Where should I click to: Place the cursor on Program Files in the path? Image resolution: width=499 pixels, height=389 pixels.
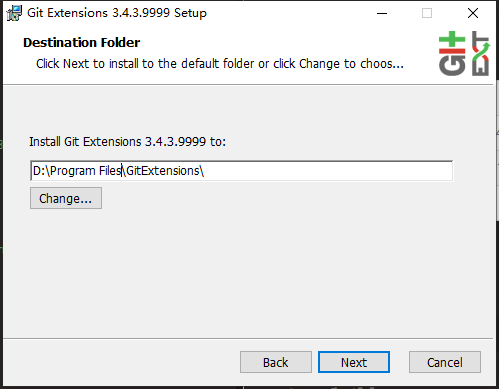(86, 171)
